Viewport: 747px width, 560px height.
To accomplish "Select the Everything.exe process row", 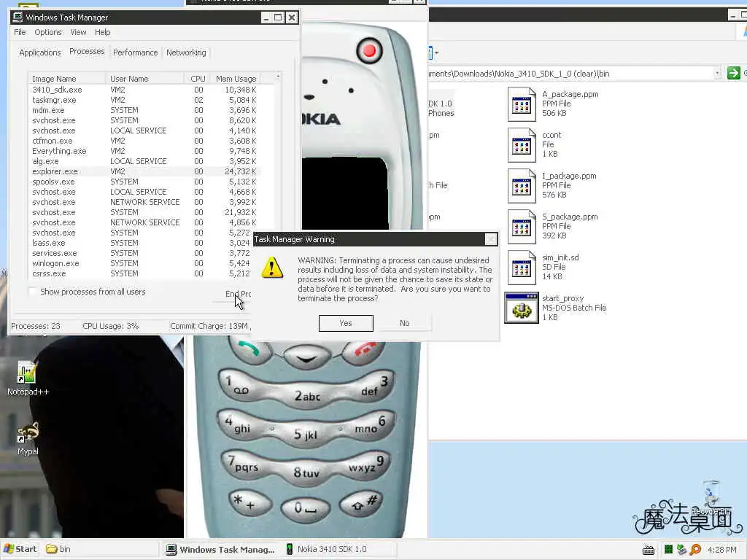I will pyautogui.click(x=144, y=151).
